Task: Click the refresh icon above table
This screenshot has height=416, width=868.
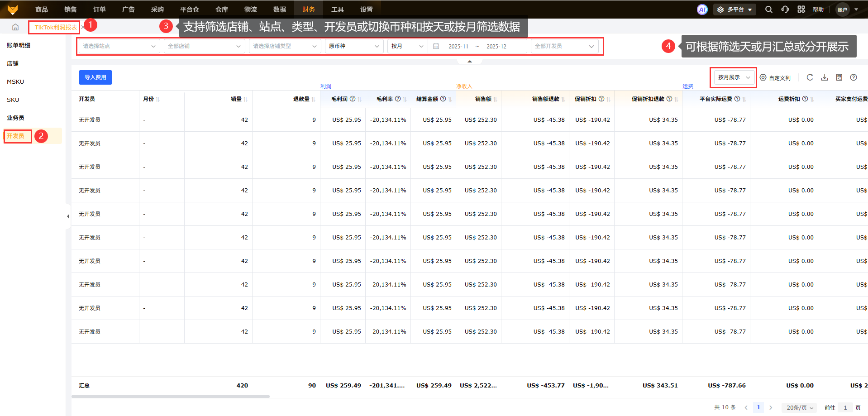Action: (810, 77)
